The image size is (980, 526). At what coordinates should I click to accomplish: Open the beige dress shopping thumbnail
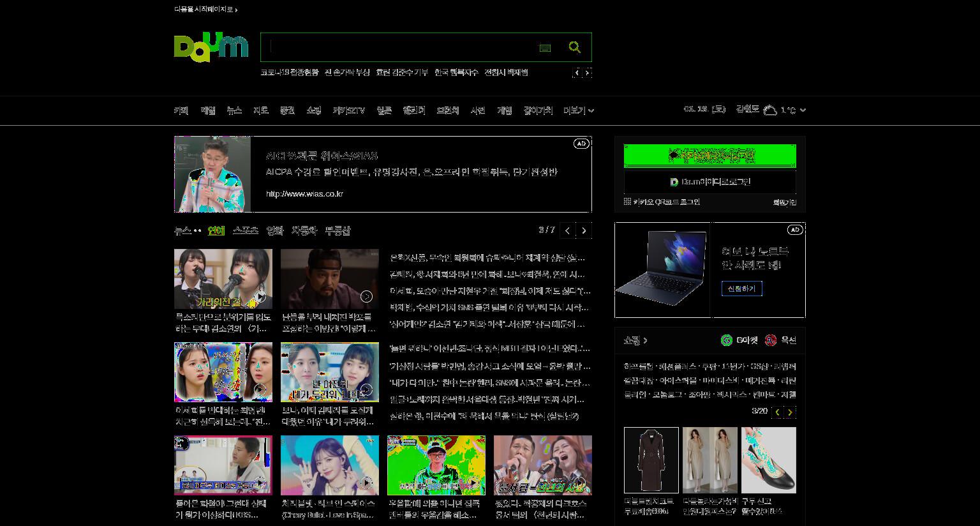pyautogui.click(x=709, y=460)
